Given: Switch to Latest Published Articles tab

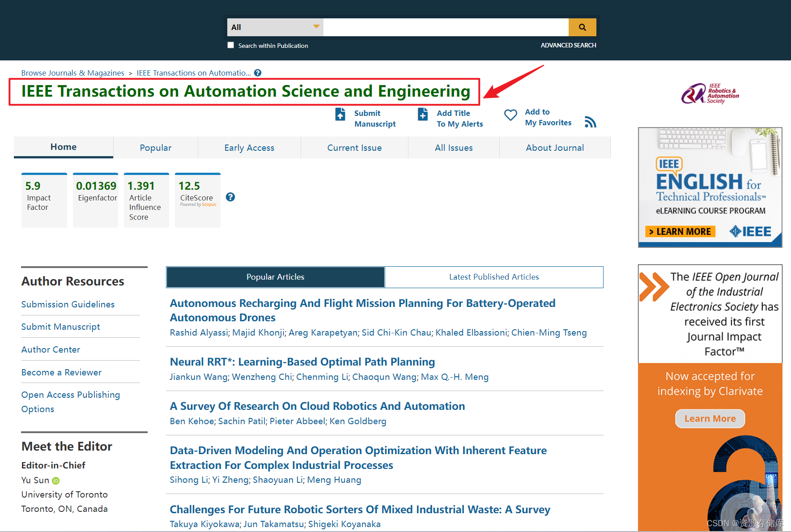Looking at the screenshot, I should click(x=494, y=277).
